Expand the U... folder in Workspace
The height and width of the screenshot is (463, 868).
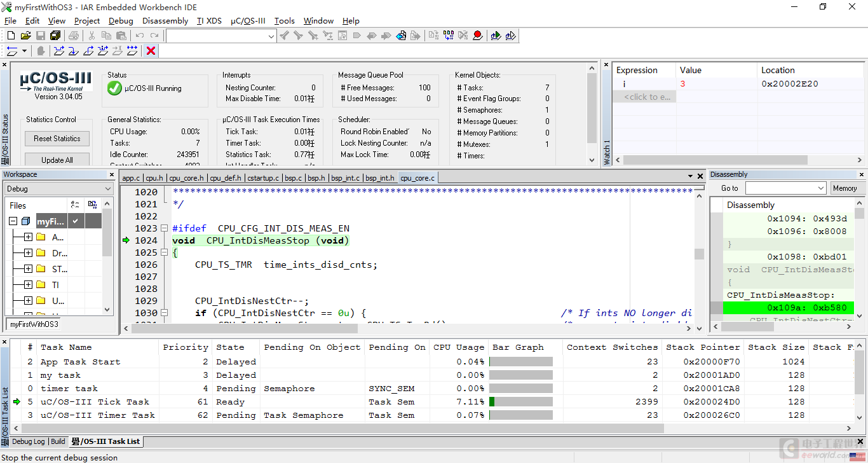(28, 301)
